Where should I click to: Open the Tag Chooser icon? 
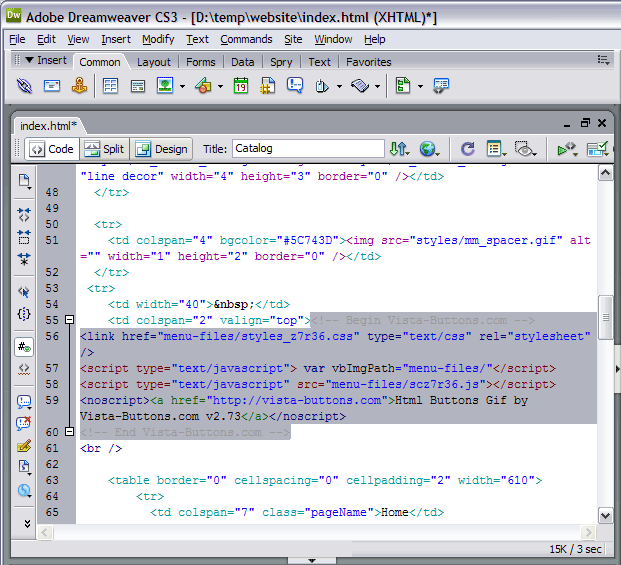(x=441, y=86)
